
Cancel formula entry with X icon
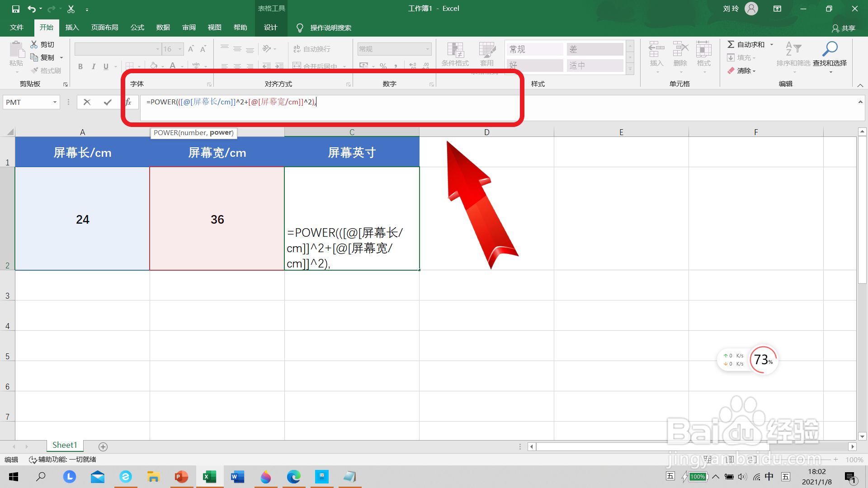(x=87, y=102)
